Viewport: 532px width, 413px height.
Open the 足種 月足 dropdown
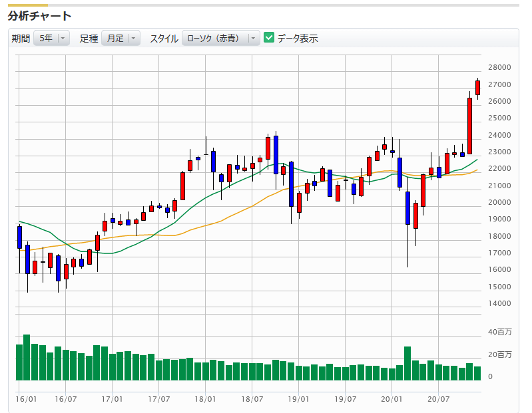pos(121,39)
